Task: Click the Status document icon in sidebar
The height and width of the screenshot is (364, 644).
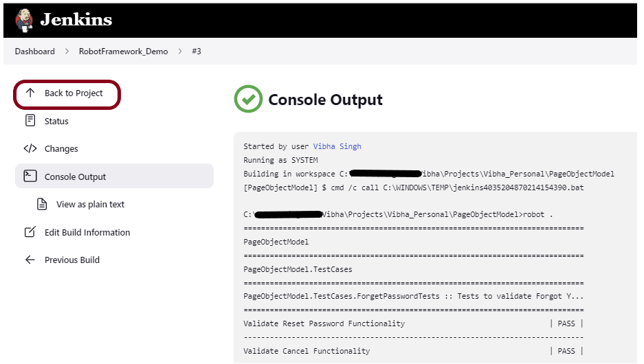Action: (x=30, y=121)
